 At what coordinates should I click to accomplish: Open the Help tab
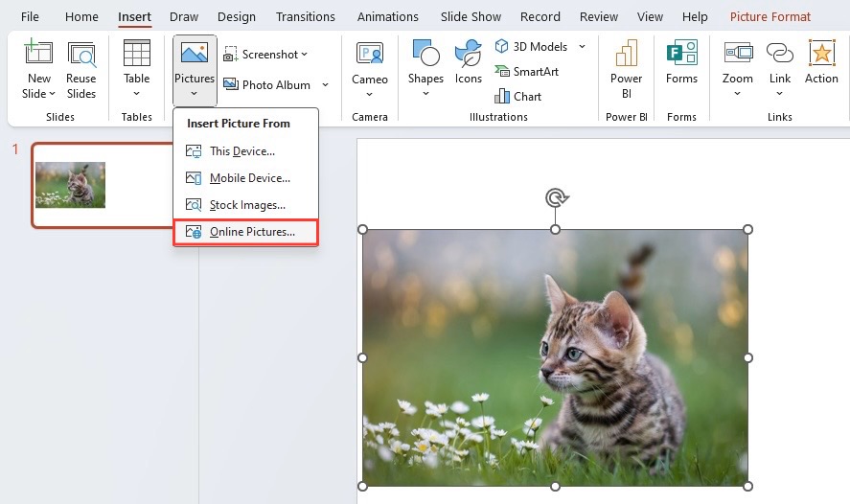695,17
